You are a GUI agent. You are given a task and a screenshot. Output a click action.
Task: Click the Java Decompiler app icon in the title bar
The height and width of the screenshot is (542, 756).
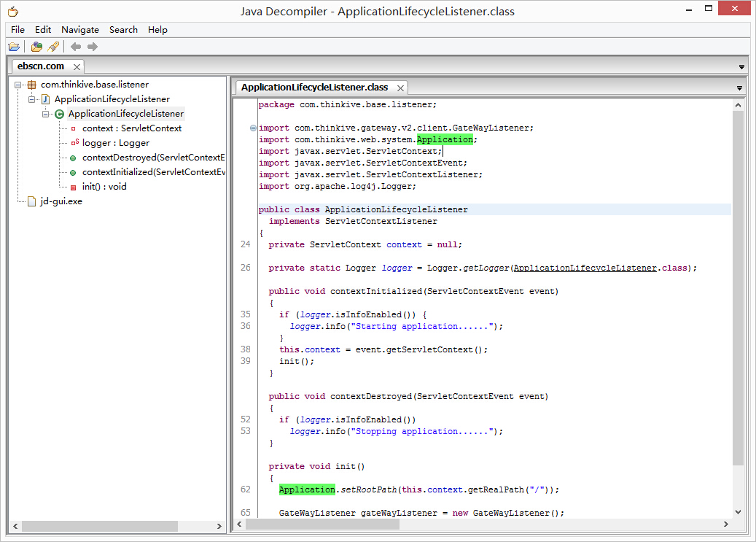pyautogui.click(x=13, y=11)
